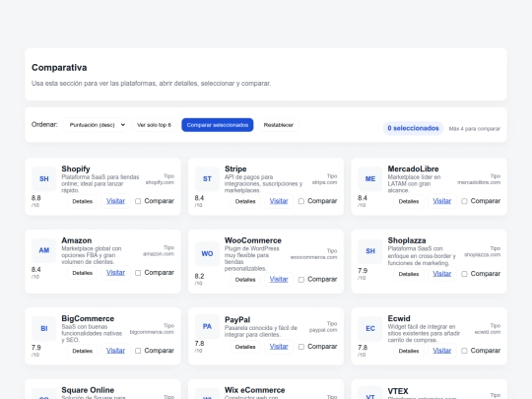This screenshot has height=399, width=532.
Task: Follow the Visitar link for Amazon
Action: [x=115, y=273]
